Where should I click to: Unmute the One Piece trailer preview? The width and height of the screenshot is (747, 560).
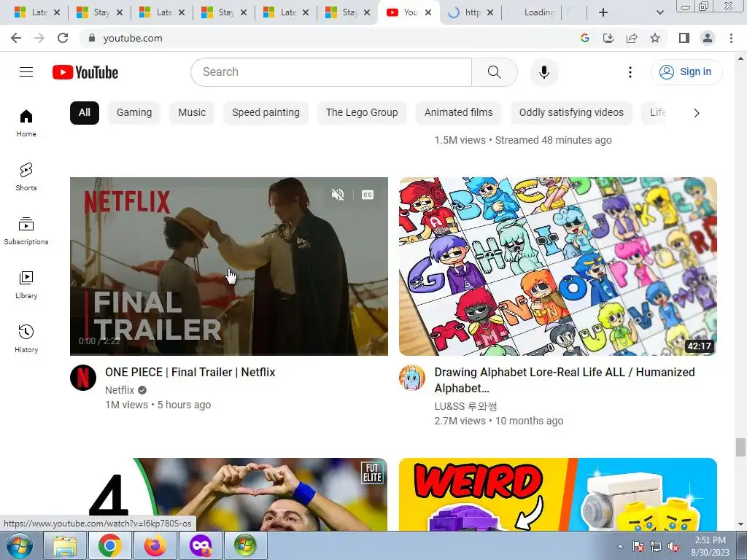click(x=338, y=194)
